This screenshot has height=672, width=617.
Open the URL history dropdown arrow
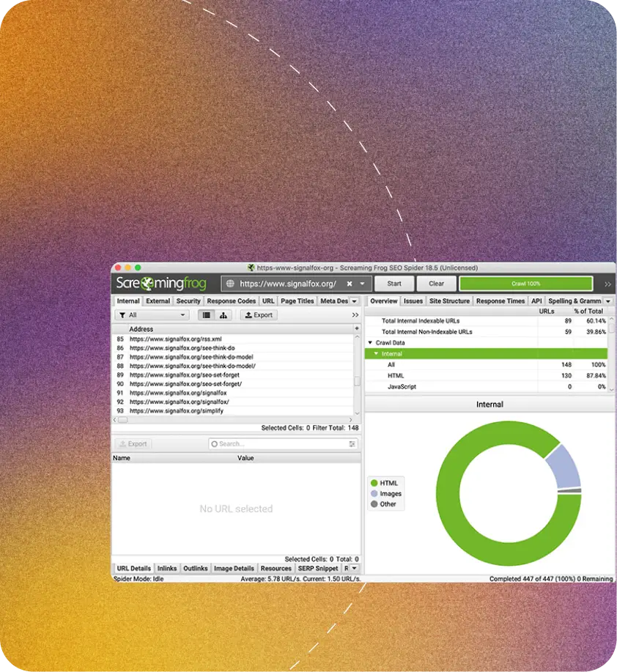(x=362, y=284)
